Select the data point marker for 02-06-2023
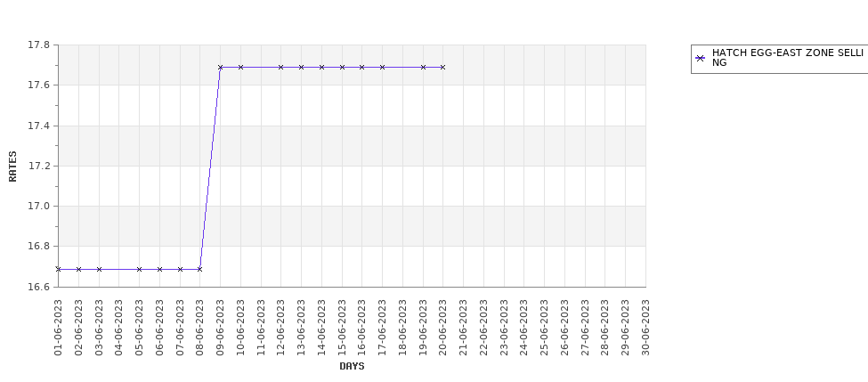Viewport: 868px width, 382px height. [x=78, y=270]
